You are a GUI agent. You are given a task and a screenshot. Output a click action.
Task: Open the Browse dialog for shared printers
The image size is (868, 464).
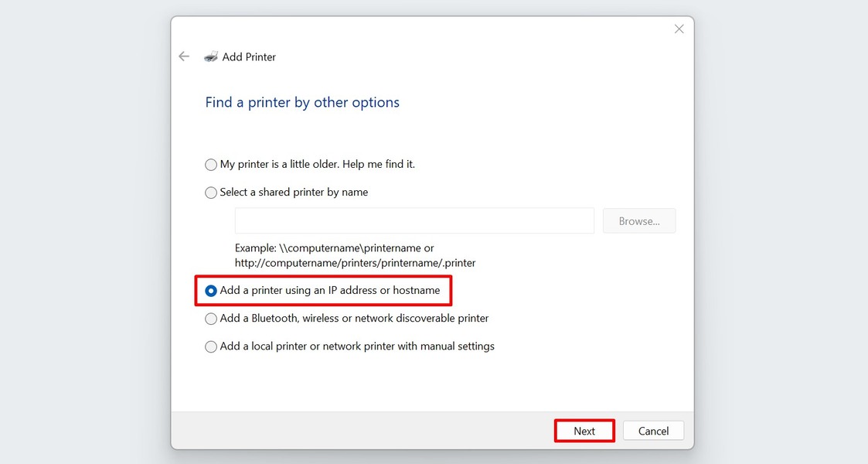point(639,220)
